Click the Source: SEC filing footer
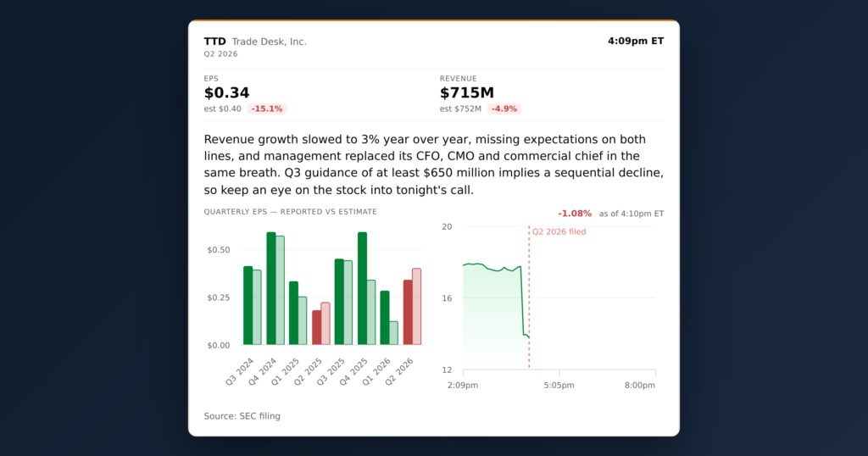The image size is (868, 456). (242, 416)
